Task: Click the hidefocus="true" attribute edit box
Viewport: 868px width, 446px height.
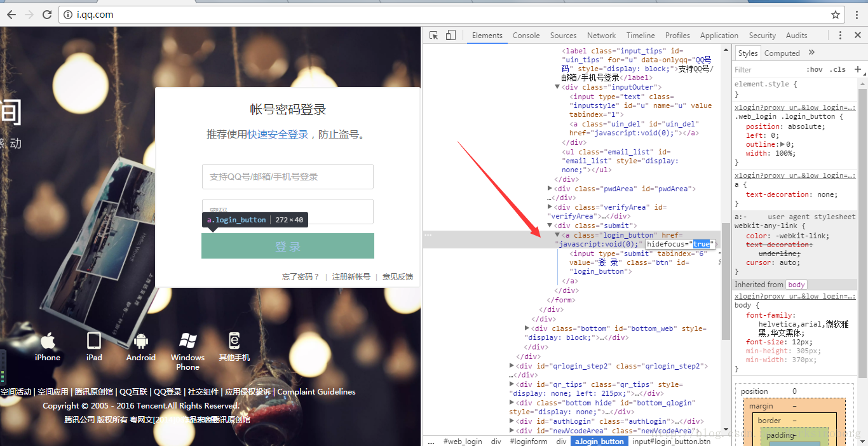Action: click(681, 244)
